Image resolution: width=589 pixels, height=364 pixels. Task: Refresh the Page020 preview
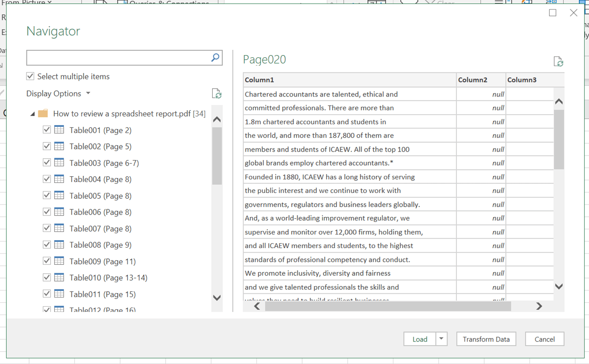pos(558,62)
